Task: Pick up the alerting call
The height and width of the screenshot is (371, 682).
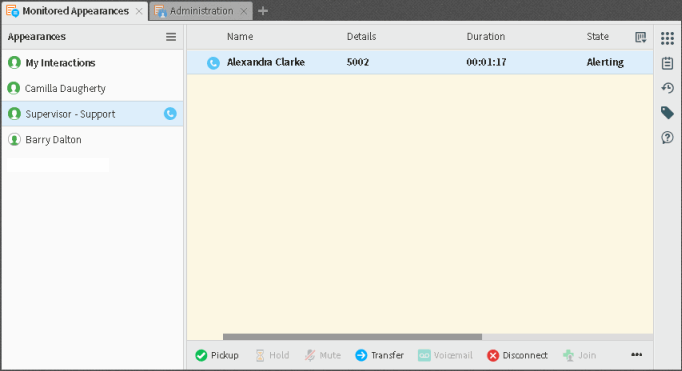Action: (x=217, y=355)
